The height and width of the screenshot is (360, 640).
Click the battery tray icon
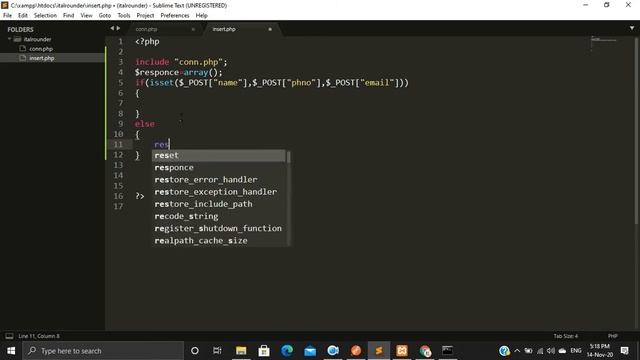528,351
